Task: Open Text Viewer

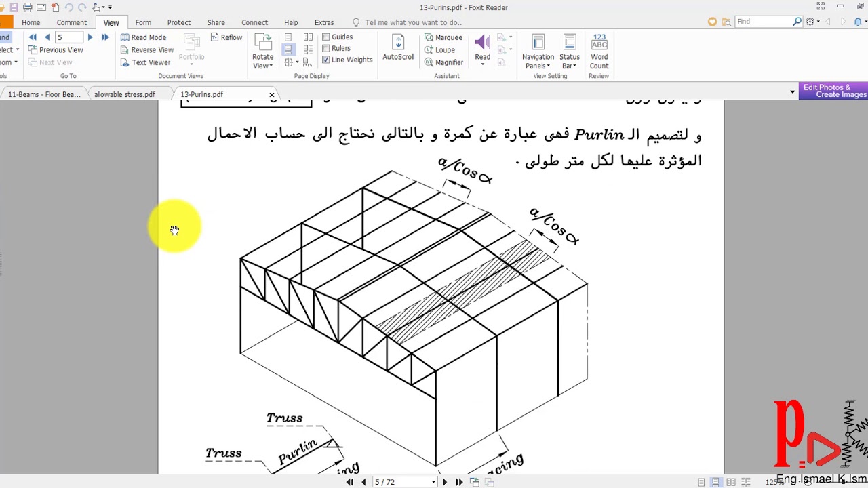Action: tap(145, 62)
